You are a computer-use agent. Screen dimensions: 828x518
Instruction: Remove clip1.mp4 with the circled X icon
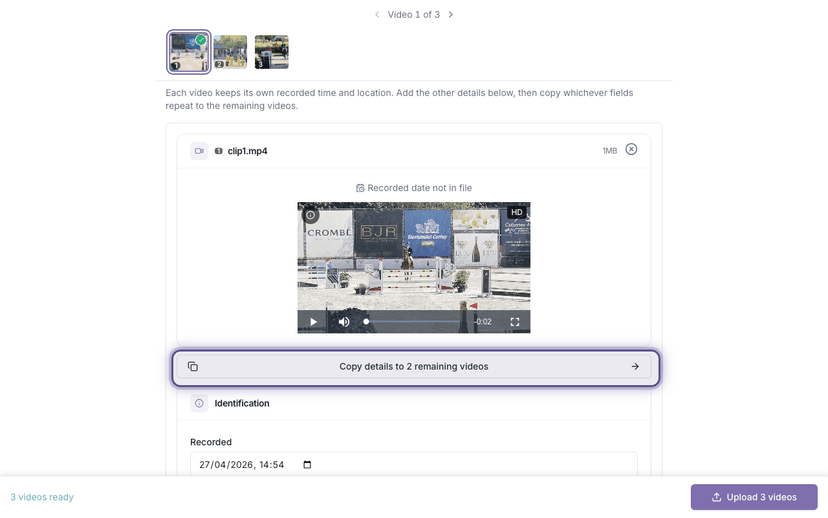631,149
